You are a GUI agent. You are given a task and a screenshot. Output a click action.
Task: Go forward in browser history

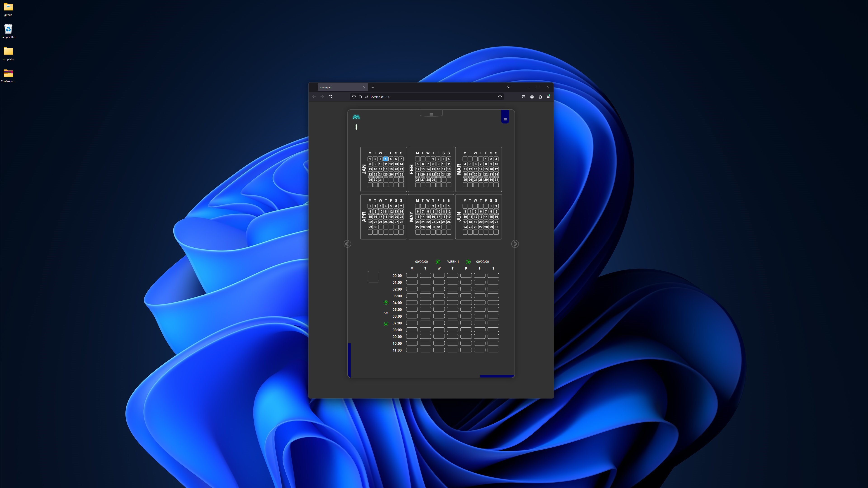click(322, 97)
